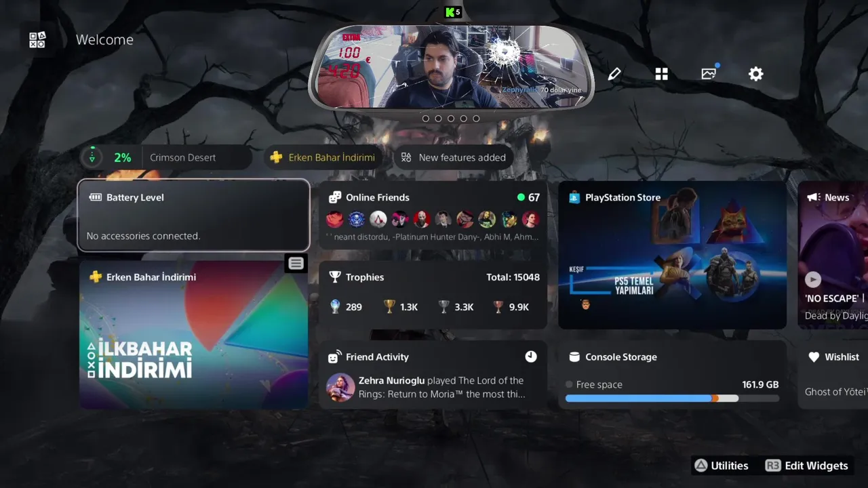Click the K channel badge above stream
Image resolution: width=868 pixels, height=488 pixels.
point(453,12)
